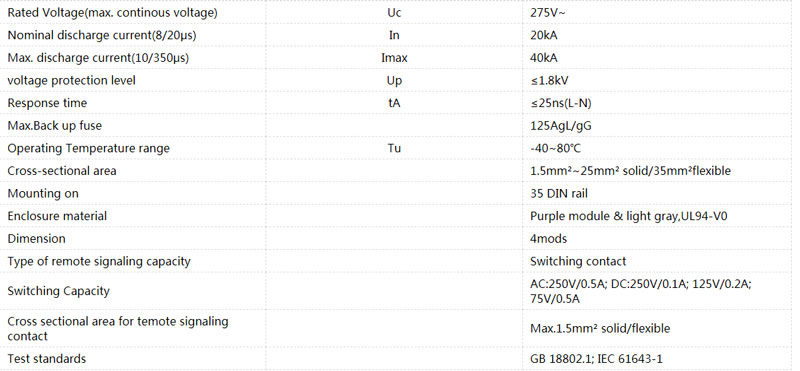
Task: Click the Response time row label
Action: tap(47, 103)
